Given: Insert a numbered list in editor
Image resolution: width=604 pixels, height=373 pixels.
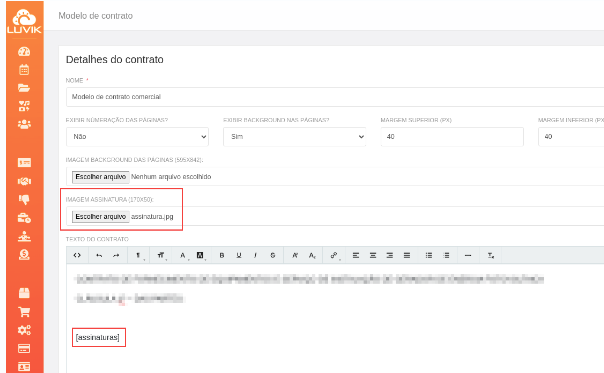Looking at the screenshot, I should 446,255.
